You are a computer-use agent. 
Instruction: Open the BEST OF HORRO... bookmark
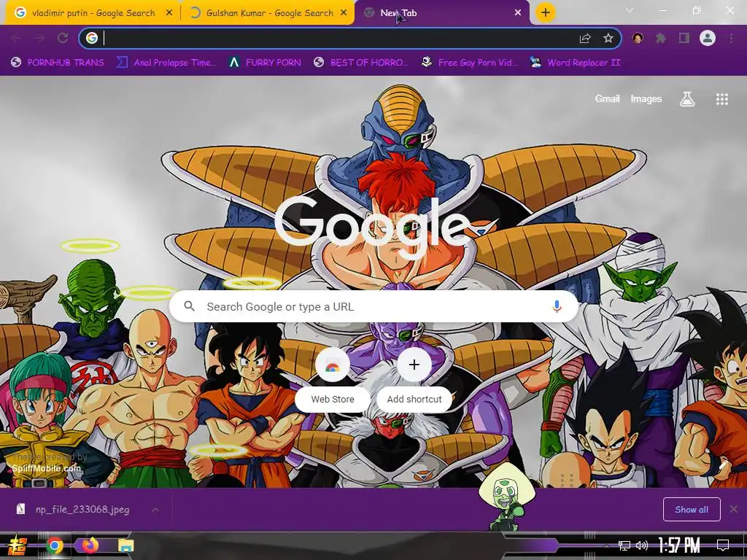coord(361,63)
